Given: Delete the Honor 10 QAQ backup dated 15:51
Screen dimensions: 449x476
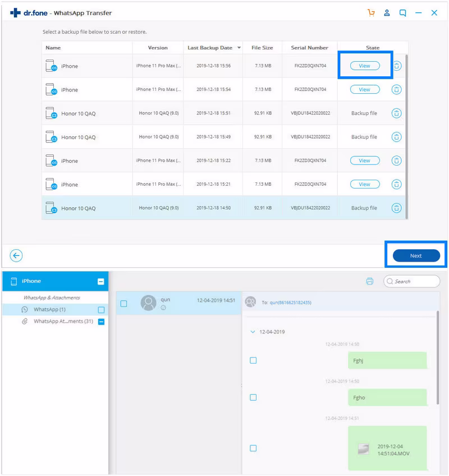Looking at the screenshot, I should tap(396, 113).
